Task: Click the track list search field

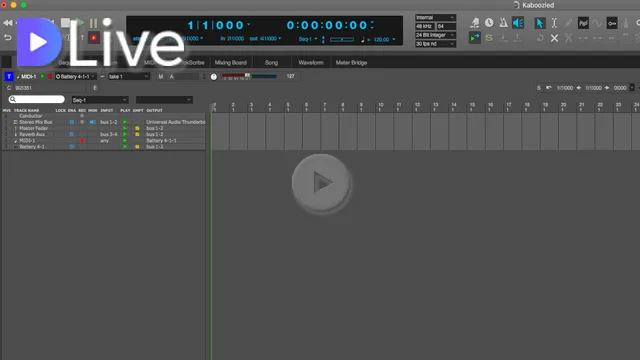Action: pyautogui.click(x=37, y=99)
